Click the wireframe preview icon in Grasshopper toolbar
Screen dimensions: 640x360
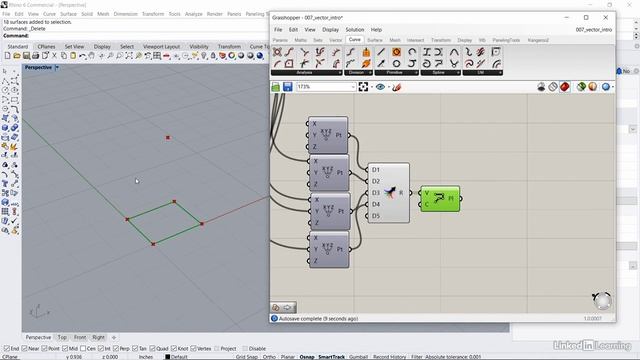pos(553,87)
